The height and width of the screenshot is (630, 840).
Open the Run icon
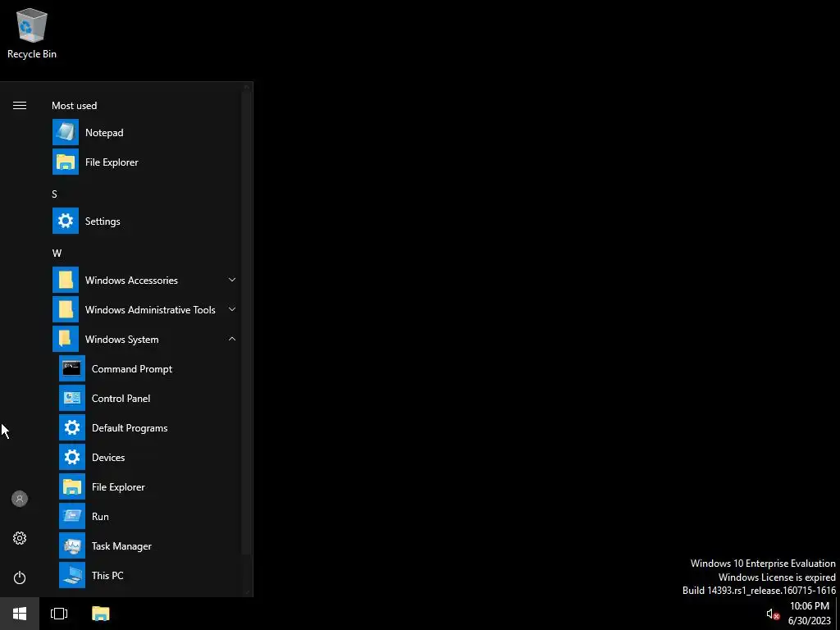point(72,516)
